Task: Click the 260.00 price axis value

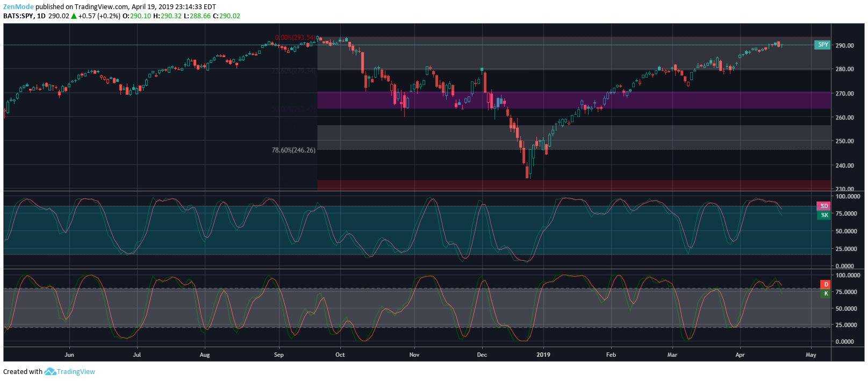Action: pyautogui.click(x=844, y=118)
